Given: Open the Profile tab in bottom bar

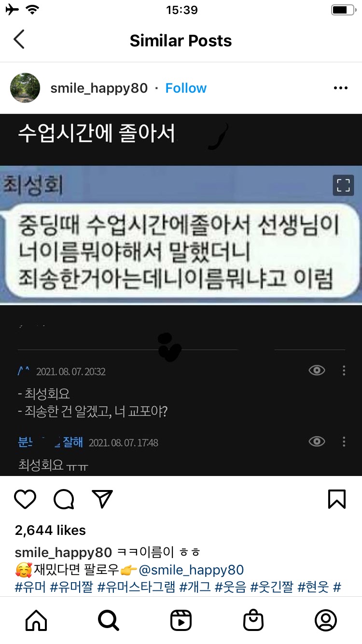Looking at the screenshot, I should (x=326, y=620).
